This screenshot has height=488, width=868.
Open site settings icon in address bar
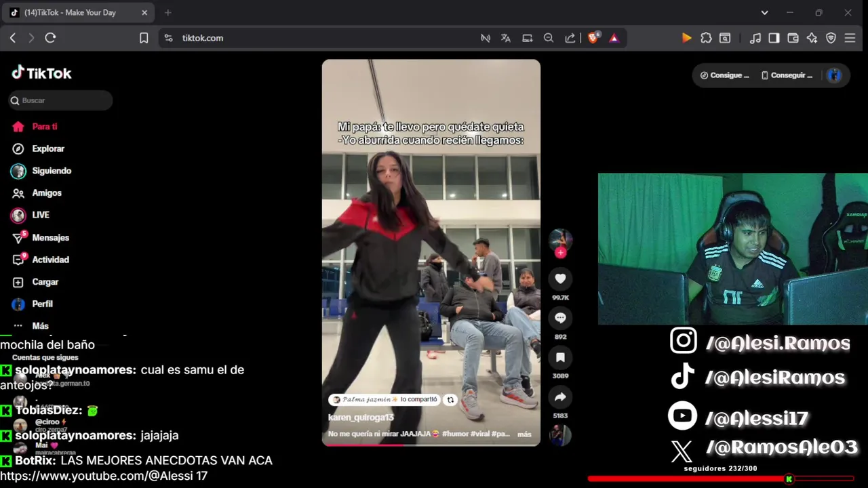tap(168, 38)
